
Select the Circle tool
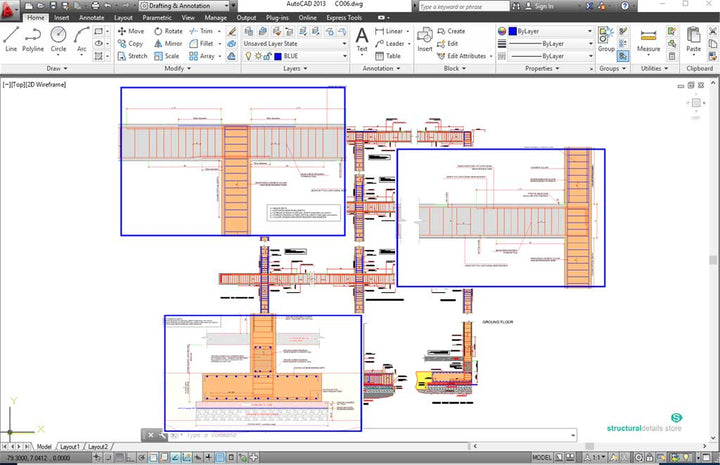coord(58,39)
